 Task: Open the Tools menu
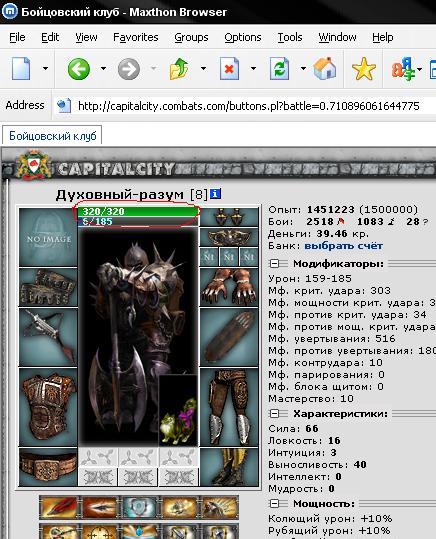click(290, 37)
